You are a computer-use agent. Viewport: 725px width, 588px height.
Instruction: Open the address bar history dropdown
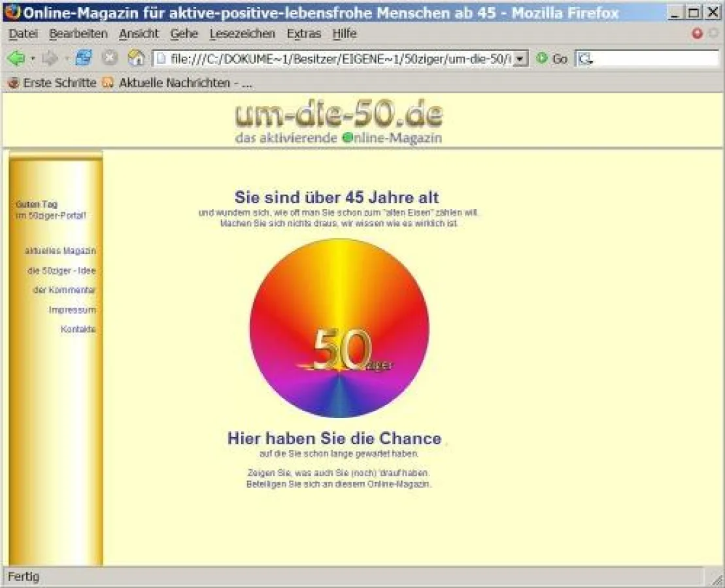tap(520, 58)
